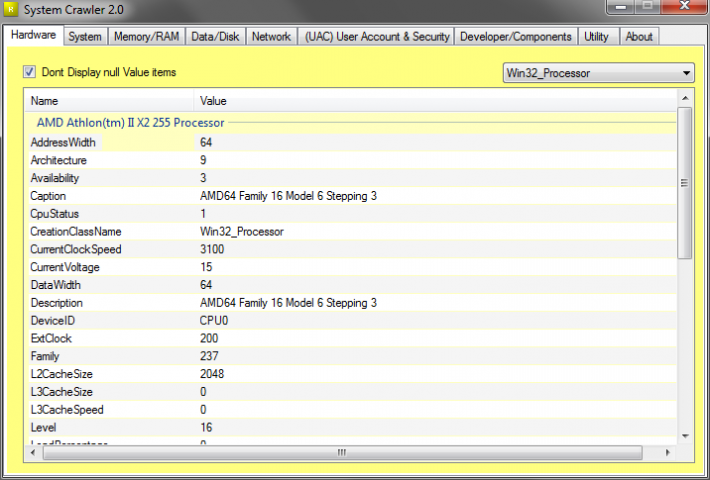Go to the Network tab

pos(271,37)
